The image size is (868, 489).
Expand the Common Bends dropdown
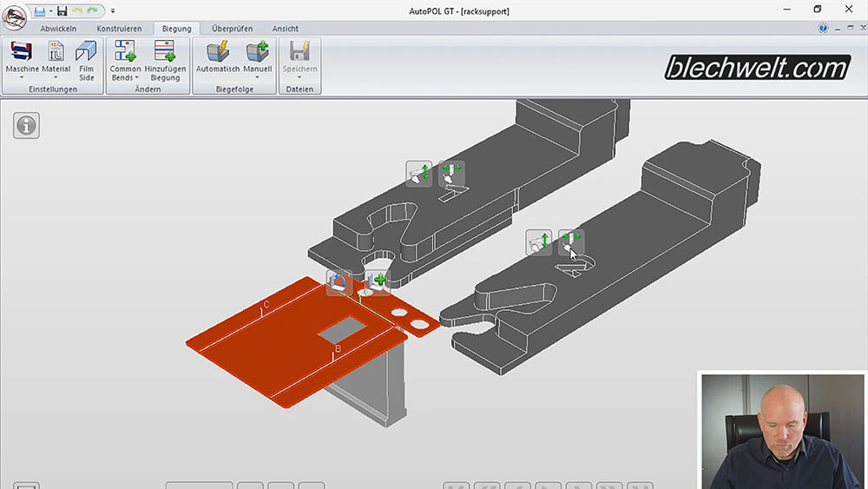tap(126, 78)
